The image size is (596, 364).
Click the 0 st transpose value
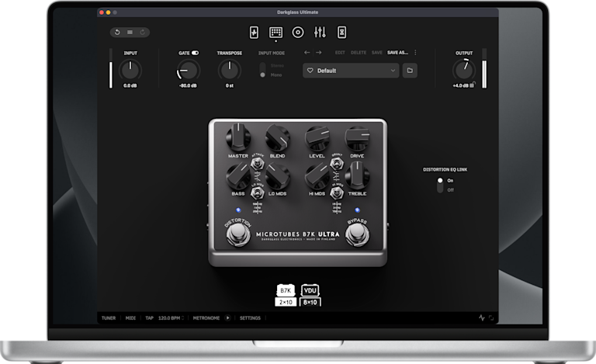(229, 85)
